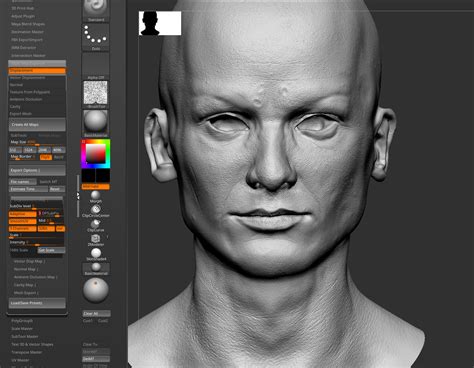Open the PolyGroupIt submenu

click(x=22, y=321)
